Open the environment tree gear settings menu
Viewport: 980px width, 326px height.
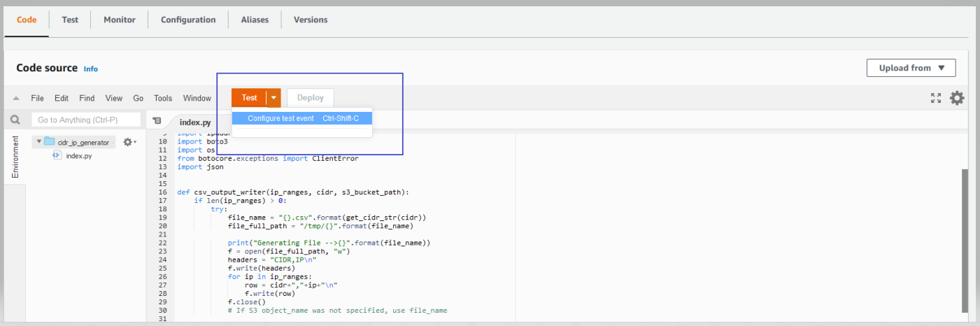[129, 142]
